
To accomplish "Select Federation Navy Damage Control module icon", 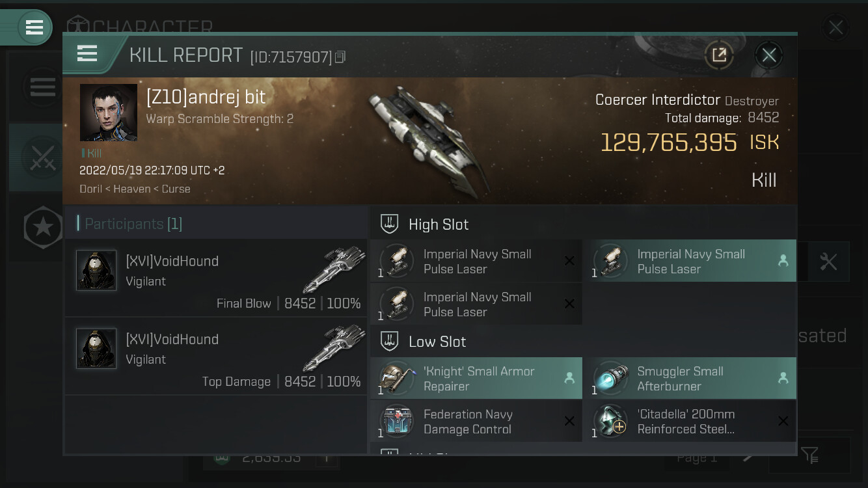I will pos(397,422).
